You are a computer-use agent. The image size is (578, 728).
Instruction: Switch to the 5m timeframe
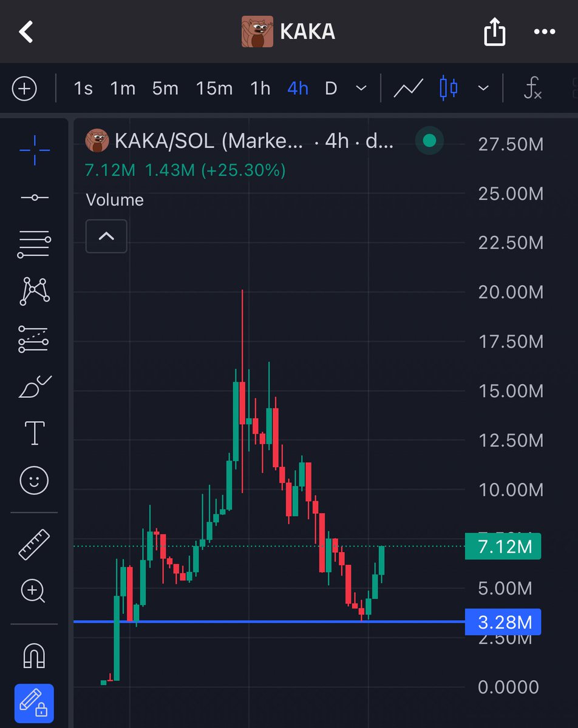[165, 89]
